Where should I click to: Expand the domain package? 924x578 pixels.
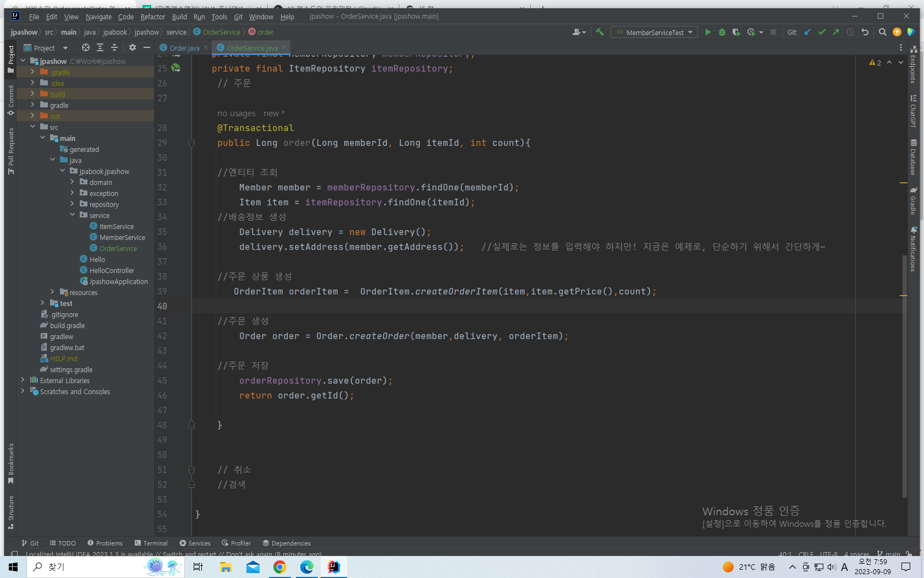72,182
